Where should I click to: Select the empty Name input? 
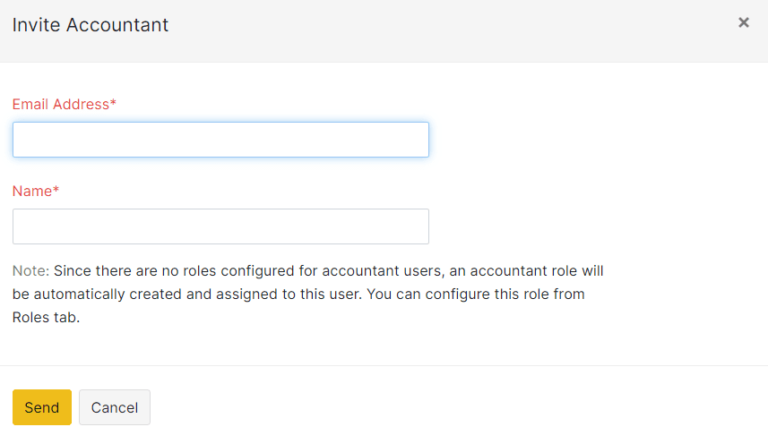(220, 226)
